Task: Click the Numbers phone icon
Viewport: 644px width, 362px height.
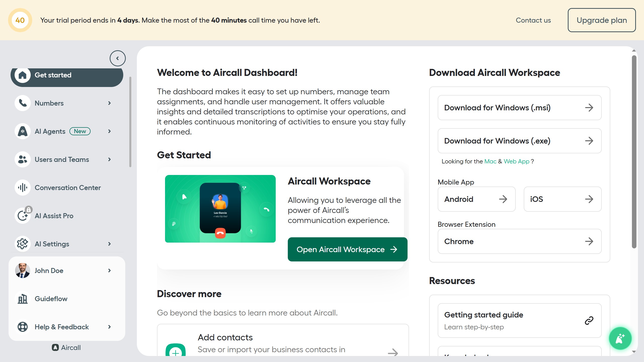Action: pos(23,103)
